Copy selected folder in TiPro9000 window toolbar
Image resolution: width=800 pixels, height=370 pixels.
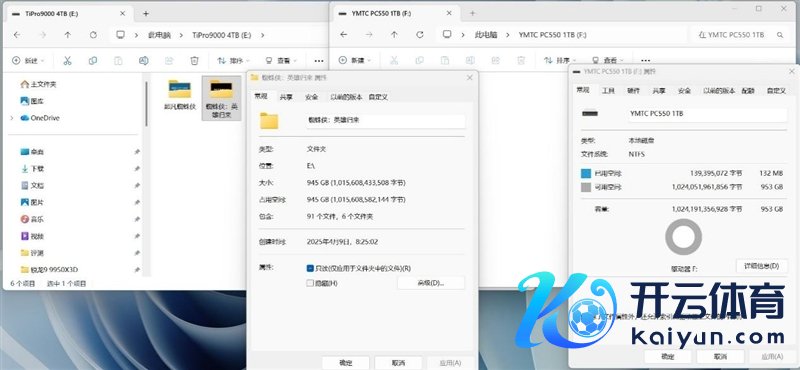[x=93, y=61]
